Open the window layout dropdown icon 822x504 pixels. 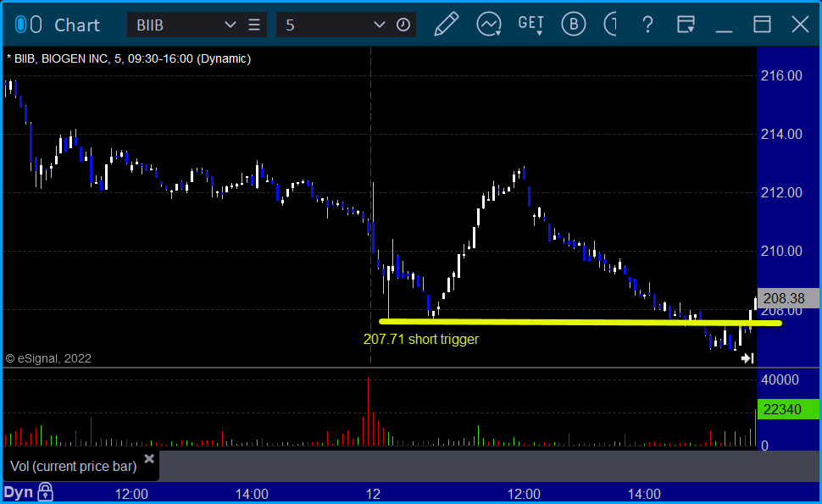686,25
